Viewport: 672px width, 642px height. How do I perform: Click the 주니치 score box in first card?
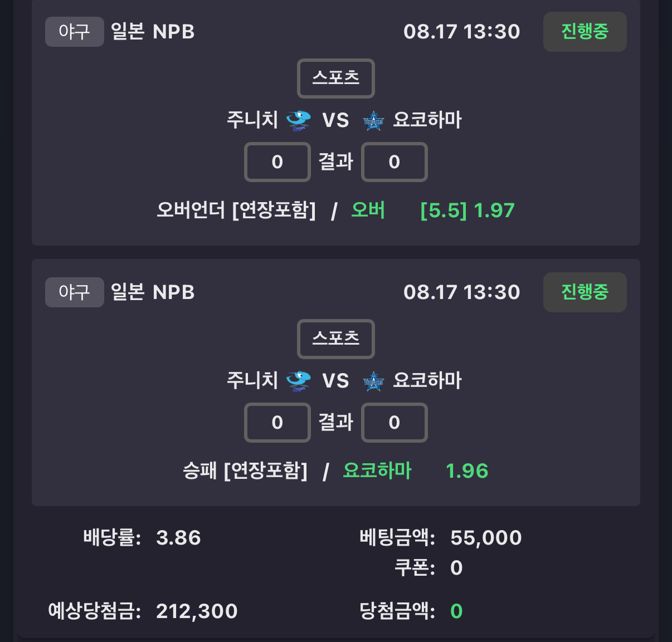click(277, 162)
